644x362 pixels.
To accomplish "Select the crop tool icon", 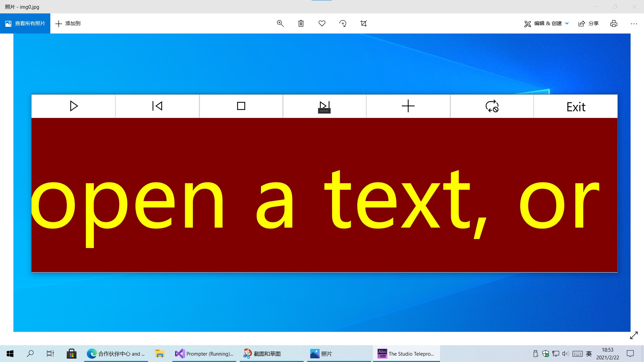I will (x=364, y=23).
